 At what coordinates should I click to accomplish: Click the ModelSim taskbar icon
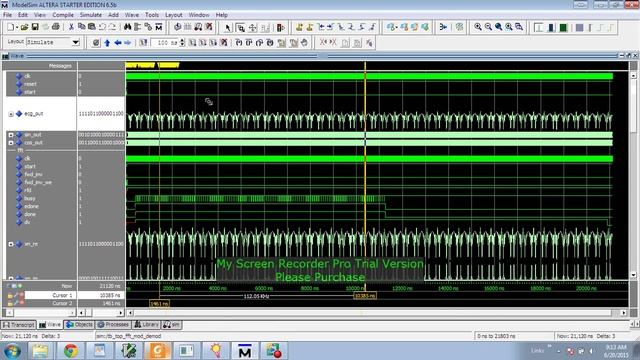(244, 351)
